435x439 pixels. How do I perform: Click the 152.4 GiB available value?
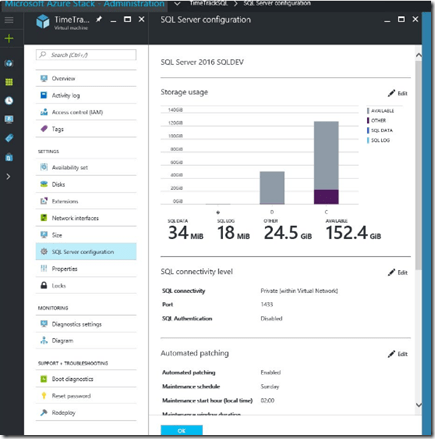[353, 233]
